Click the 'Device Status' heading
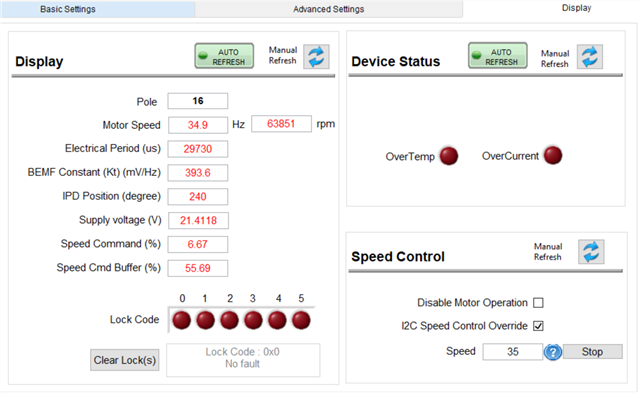 [396, 61]
